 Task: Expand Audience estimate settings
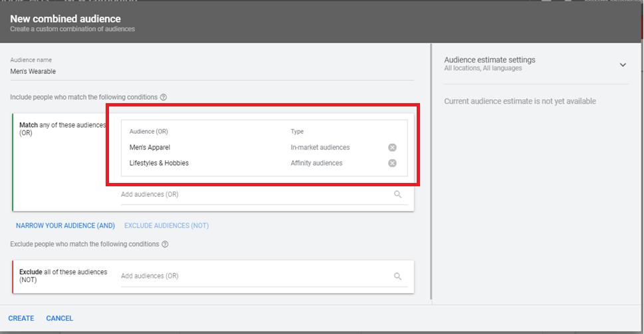623,65
